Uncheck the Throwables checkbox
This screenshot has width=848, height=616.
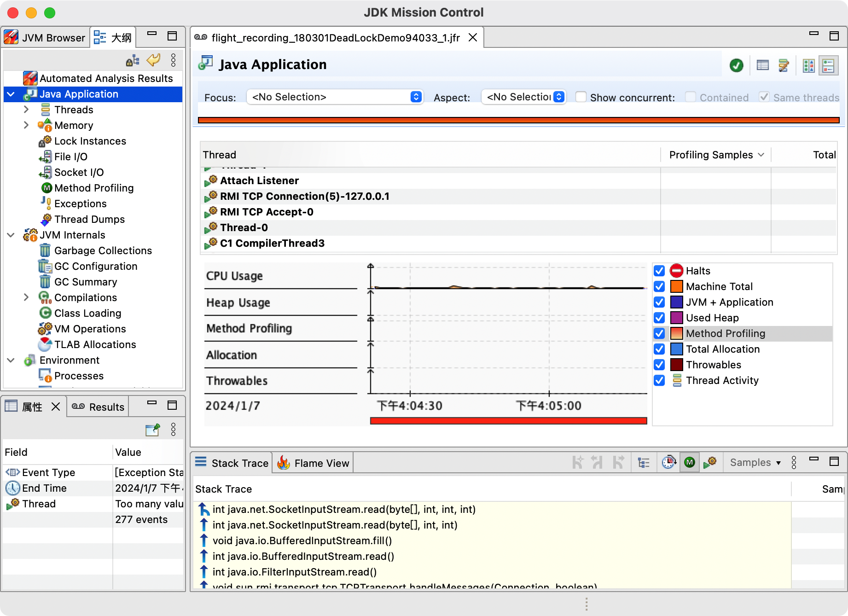coord(659,365)
